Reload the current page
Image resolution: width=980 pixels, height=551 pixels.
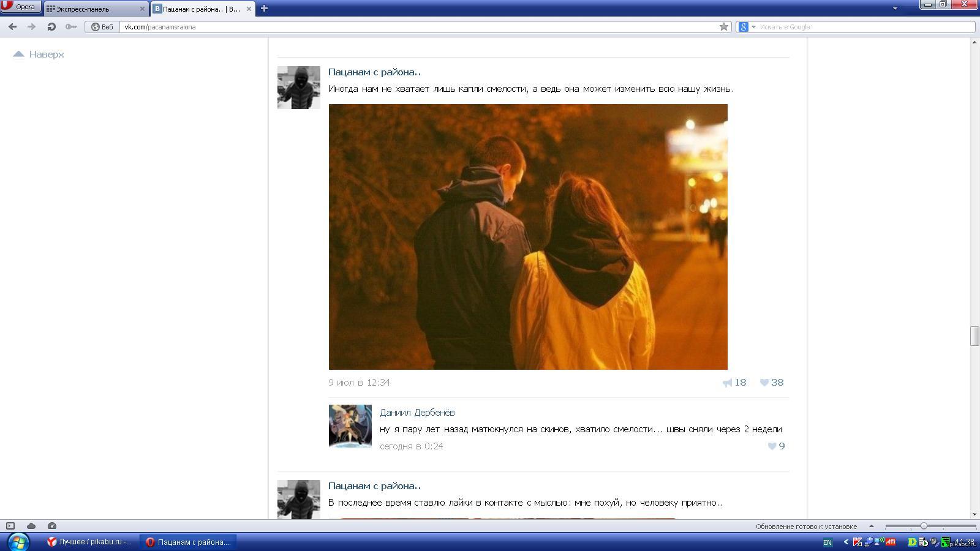point(51,26)
